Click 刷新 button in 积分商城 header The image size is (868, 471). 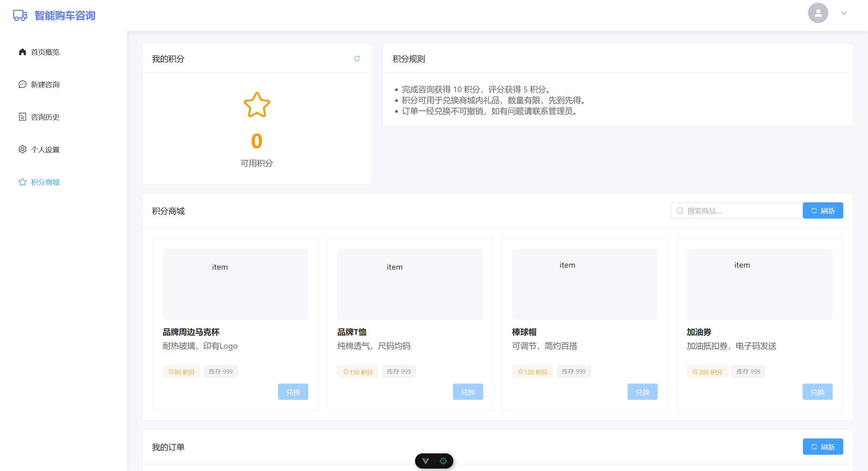pyautogui.click(x=823, y=211)
